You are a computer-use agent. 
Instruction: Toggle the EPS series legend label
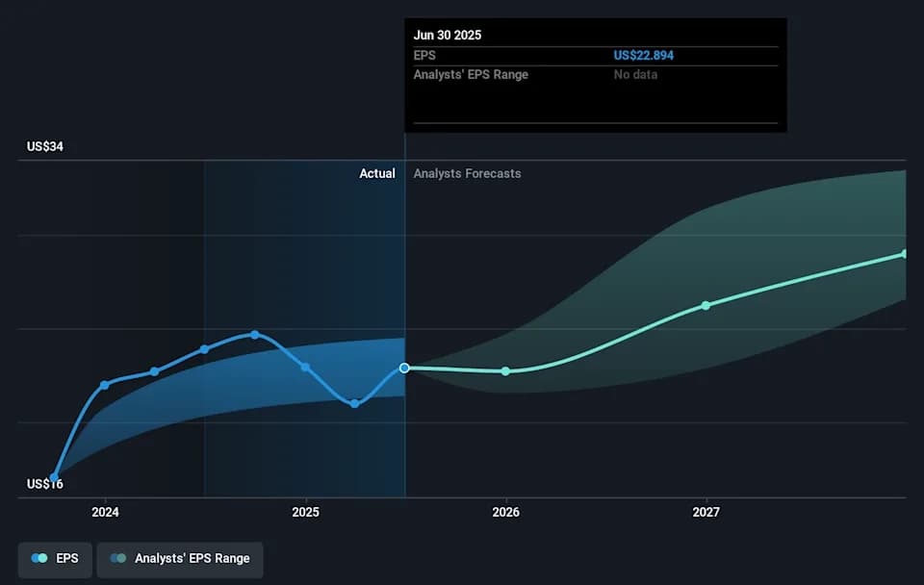68,558
